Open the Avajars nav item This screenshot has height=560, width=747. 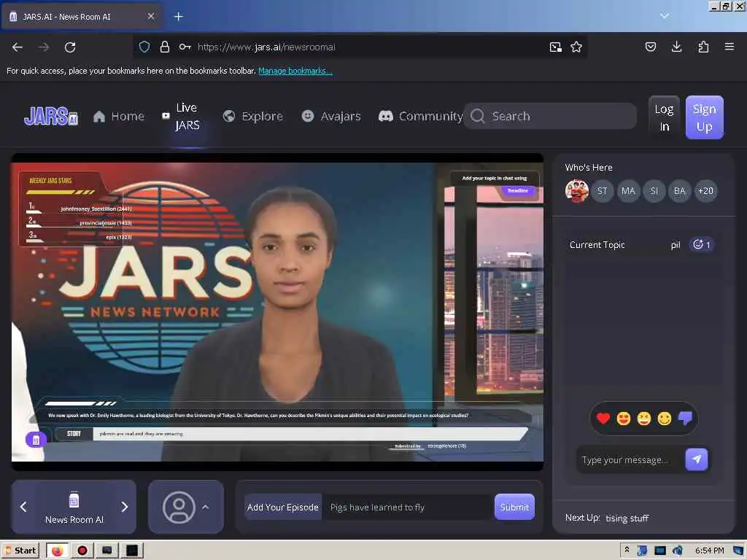pos(332,116)
